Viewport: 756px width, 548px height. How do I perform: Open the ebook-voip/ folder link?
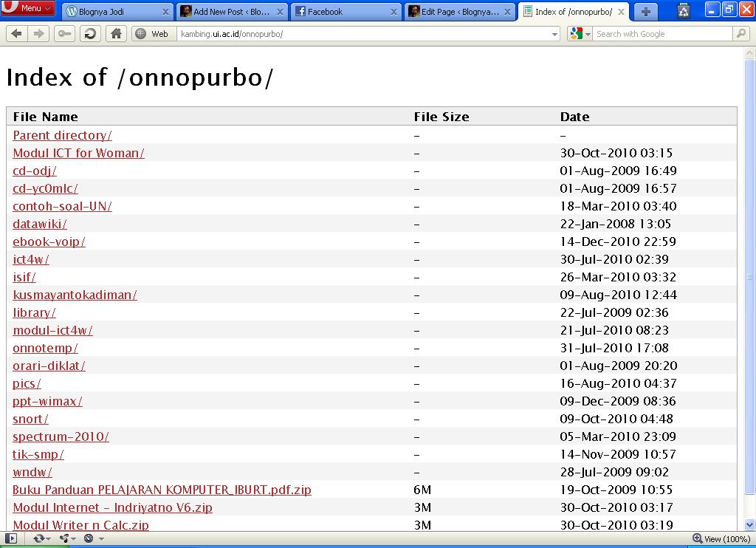(49, 242)
